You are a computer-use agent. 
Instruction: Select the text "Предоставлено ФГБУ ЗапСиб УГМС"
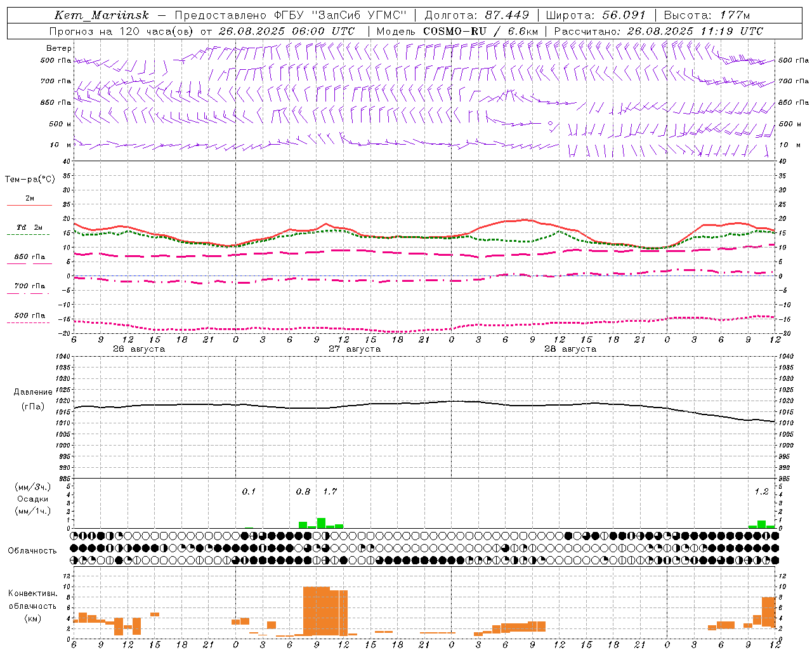[x=290, y=15]
